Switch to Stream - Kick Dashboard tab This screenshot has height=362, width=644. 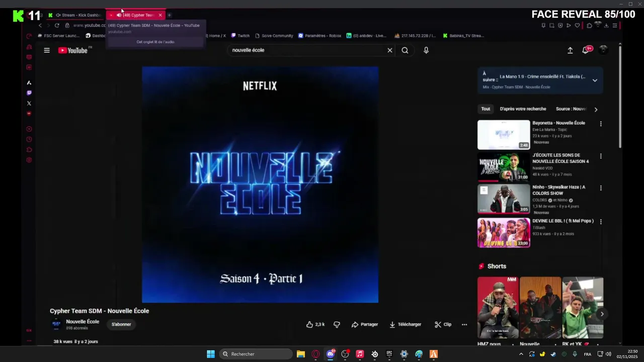click(76, 15)
